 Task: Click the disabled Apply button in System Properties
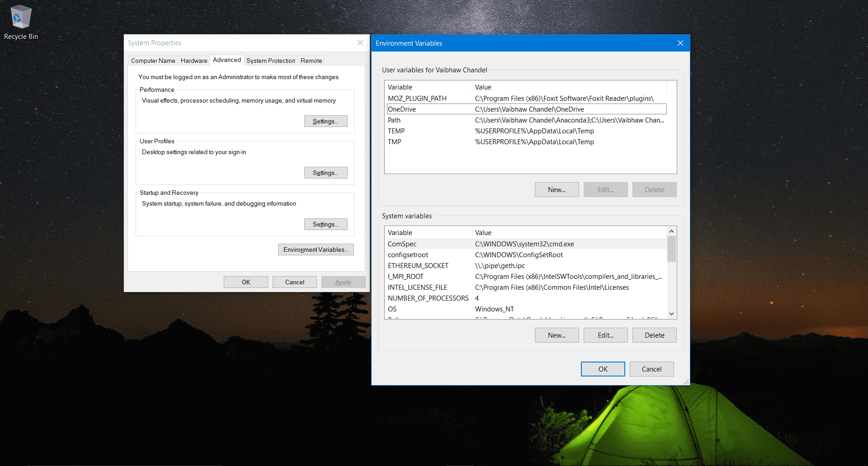[343, 282]
